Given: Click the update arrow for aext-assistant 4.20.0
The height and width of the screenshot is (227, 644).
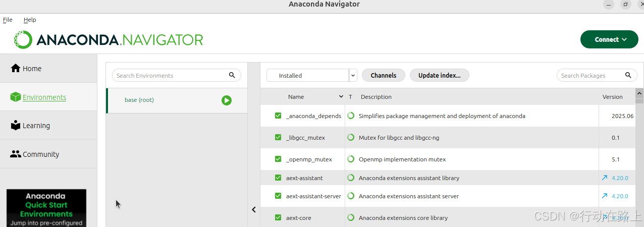Looking at the screenshot, I should (x=605, y=178).
